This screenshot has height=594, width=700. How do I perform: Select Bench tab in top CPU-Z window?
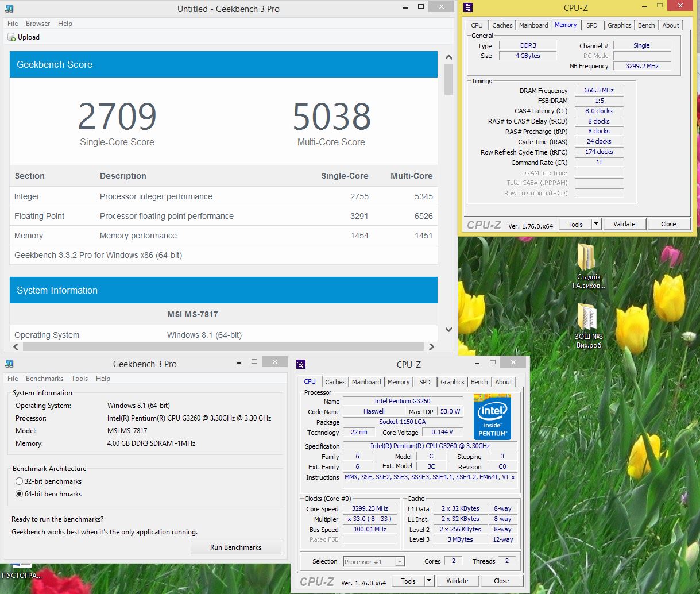pos(647,25)
